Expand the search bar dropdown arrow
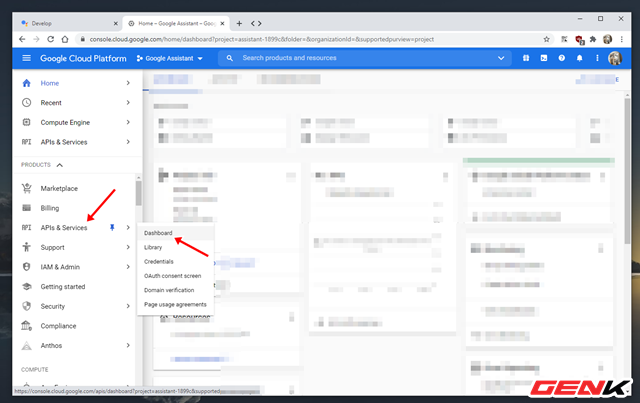Image resolution: width=640 pixels, height=403 pixels. click(x=501, y=58)
